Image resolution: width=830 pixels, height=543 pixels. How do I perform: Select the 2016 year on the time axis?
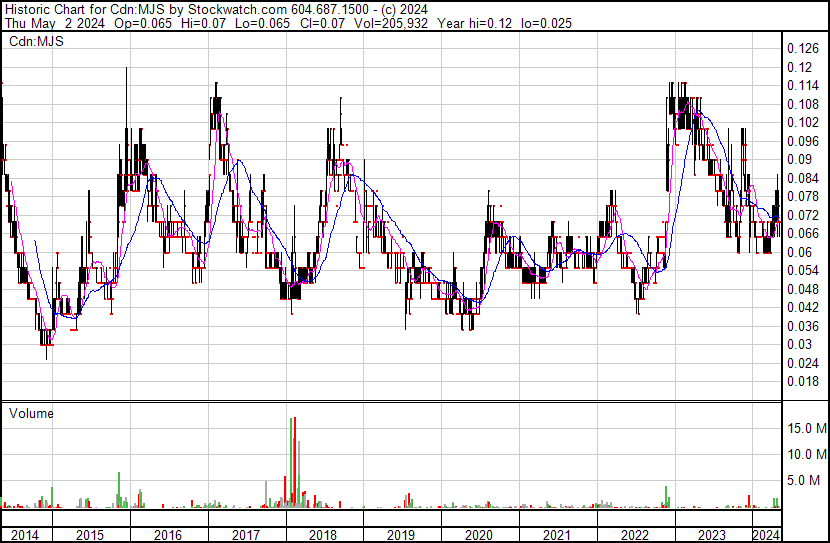166,535
